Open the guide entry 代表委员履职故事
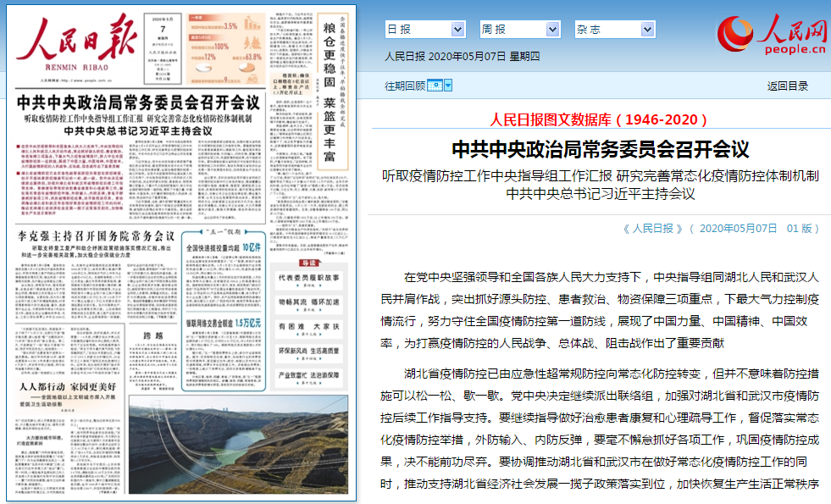The height and width of the screenshot is (504, 831). (309, 280)
